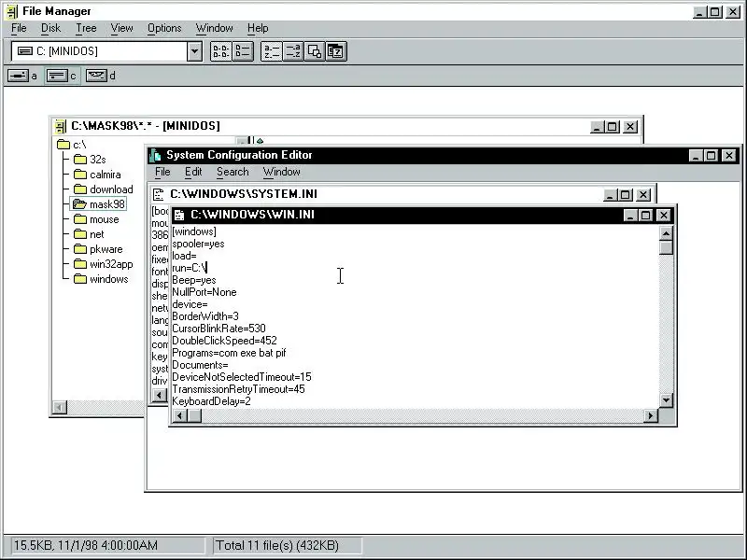
Task: Click the CursorBlinkRate=530 line
Action: [218, 329]
